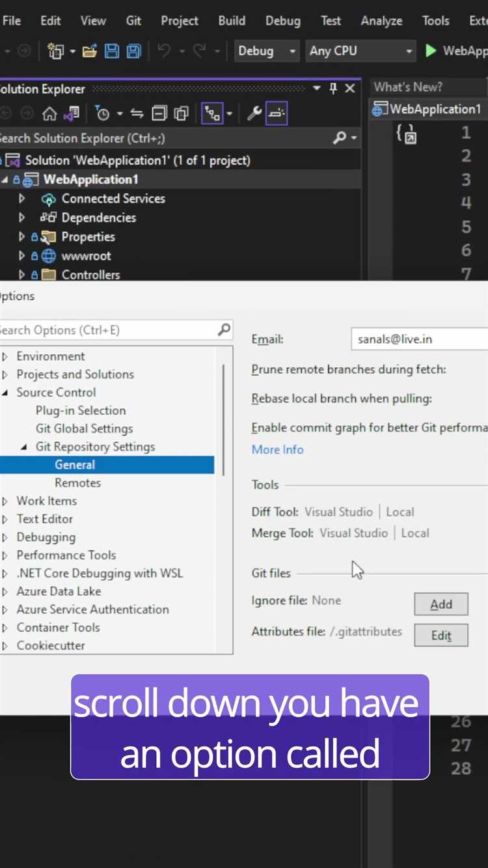
Task: Switch between solutions and folder views icon
Action: 71,114
